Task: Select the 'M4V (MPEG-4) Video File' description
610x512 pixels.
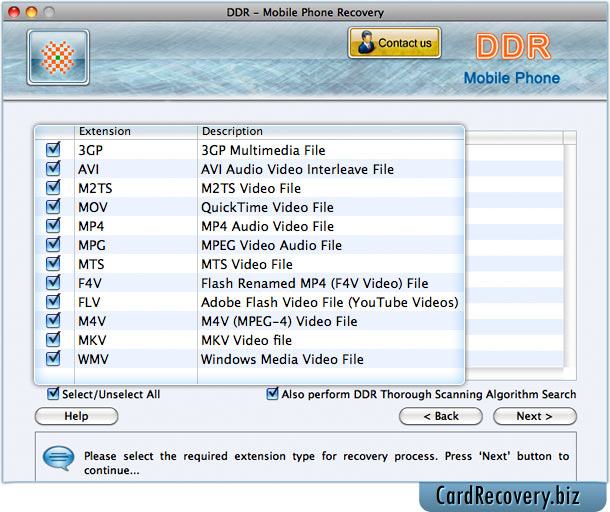Action: pyautogui.click(x=279, y=321)
